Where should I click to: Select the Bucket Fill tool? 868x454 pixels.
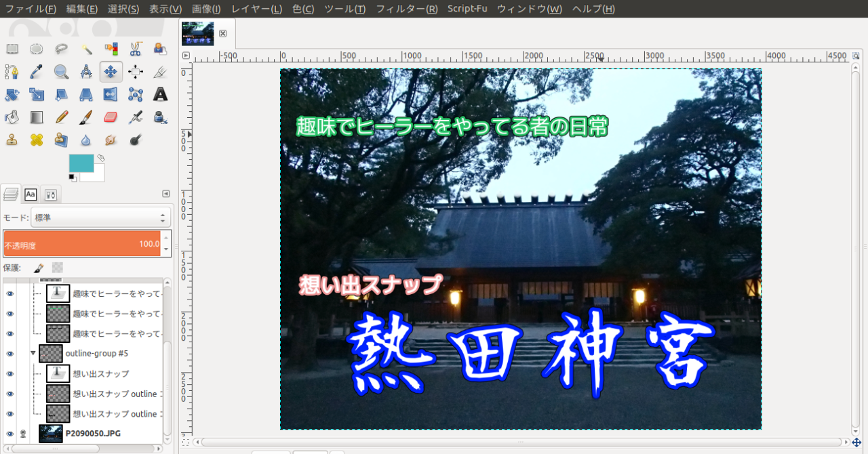12,117
